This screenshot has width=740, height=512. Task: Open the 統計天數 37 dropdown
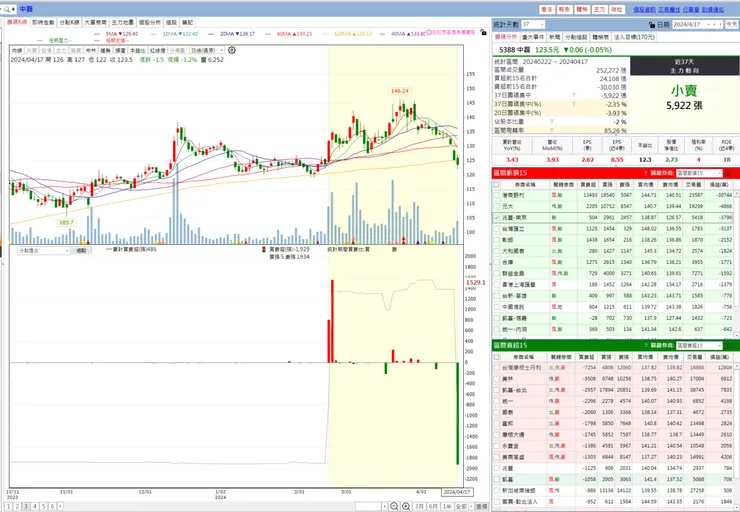(533, 25)
